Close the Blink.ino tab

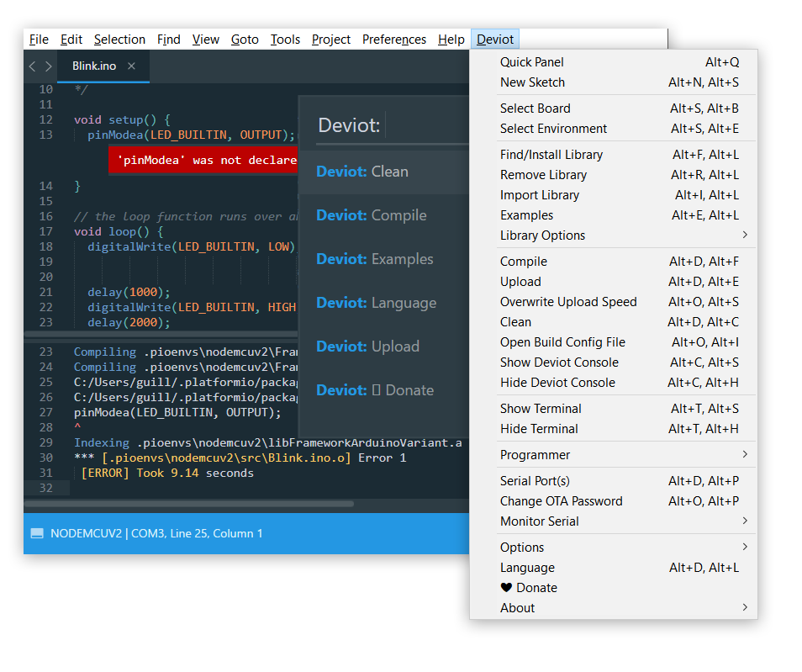(131, 66)
